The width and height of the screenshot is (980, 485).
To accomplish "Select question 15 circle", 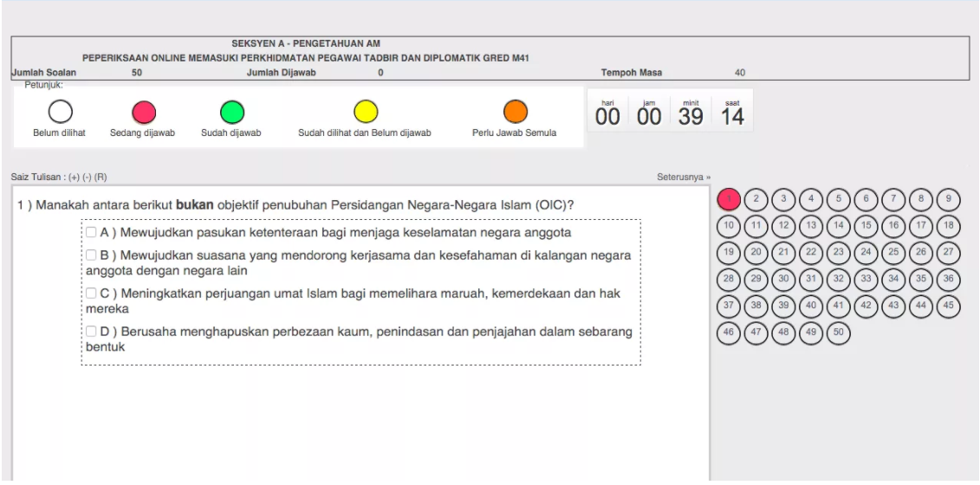I will coord(866,226).
